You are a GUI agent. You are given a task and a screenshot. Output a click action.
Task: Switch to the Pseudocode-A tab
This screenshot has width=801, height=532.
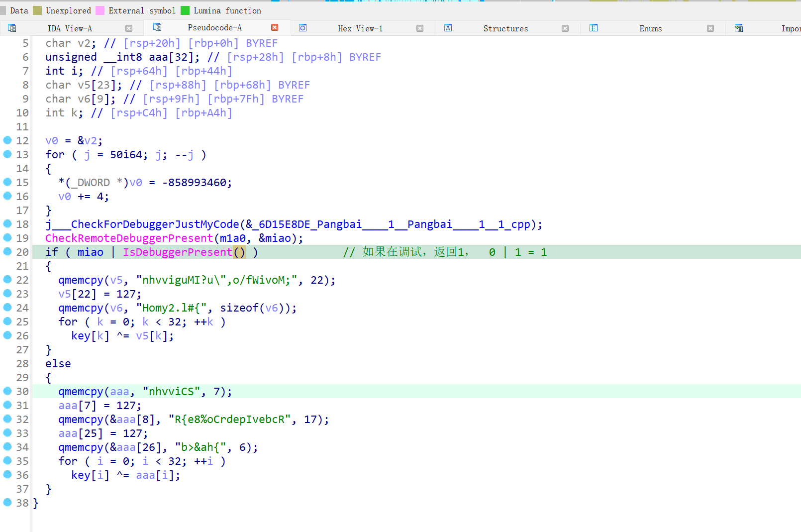[214, 27]
